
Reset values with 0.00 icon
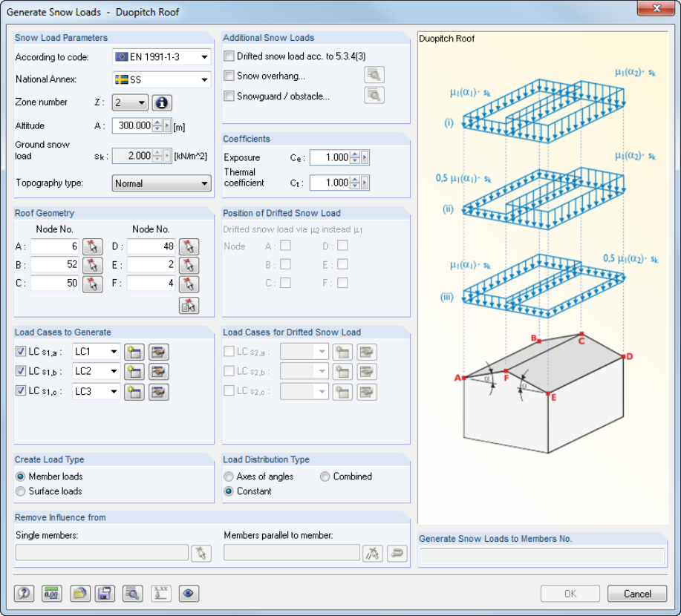click(x=52, y=594)
